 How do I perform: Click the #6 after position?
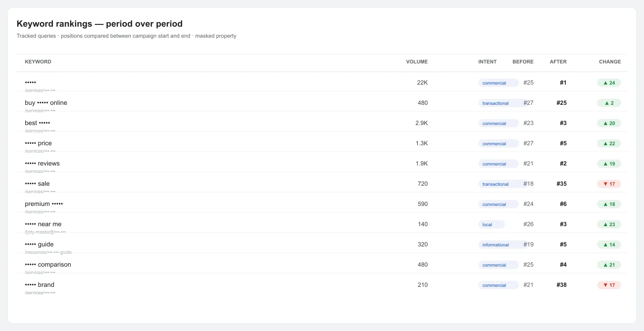click(x=563, y=204)
